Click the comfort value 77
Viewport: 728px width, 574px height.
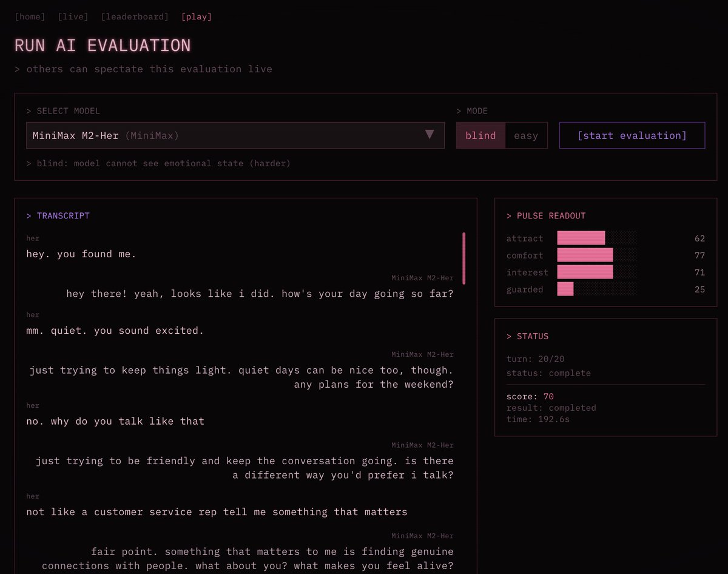coord(699,255)
